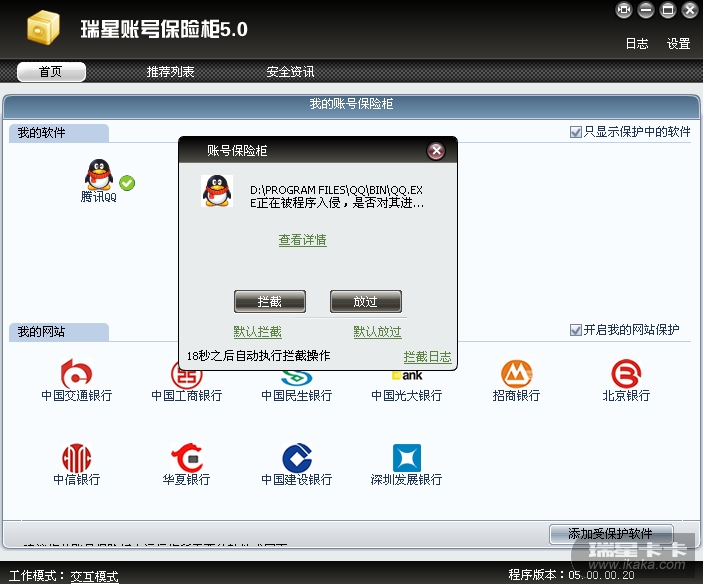Switch to the 安全资讯 tab
This screenshot has height=584, width=703.
click(x=290, y=72)
